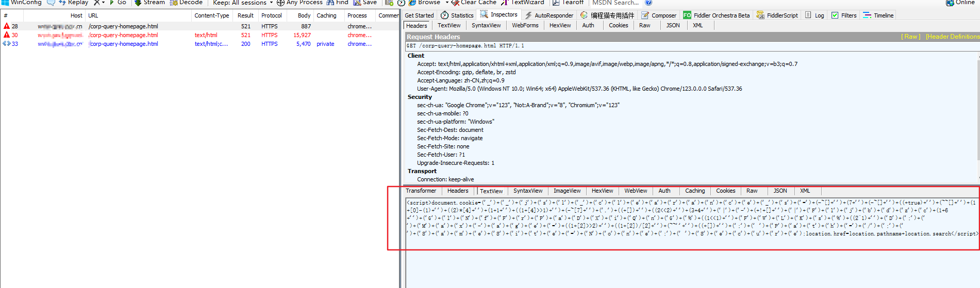Select request TextView inspector tab
The height and width of the screenshot is (288, 980).
(449, 25)
